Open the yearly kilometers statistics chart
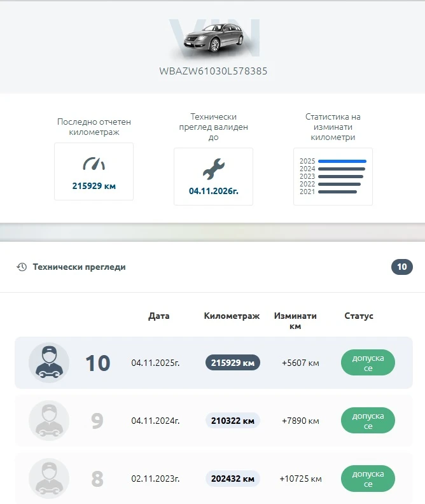 click(x=333, y=176)
